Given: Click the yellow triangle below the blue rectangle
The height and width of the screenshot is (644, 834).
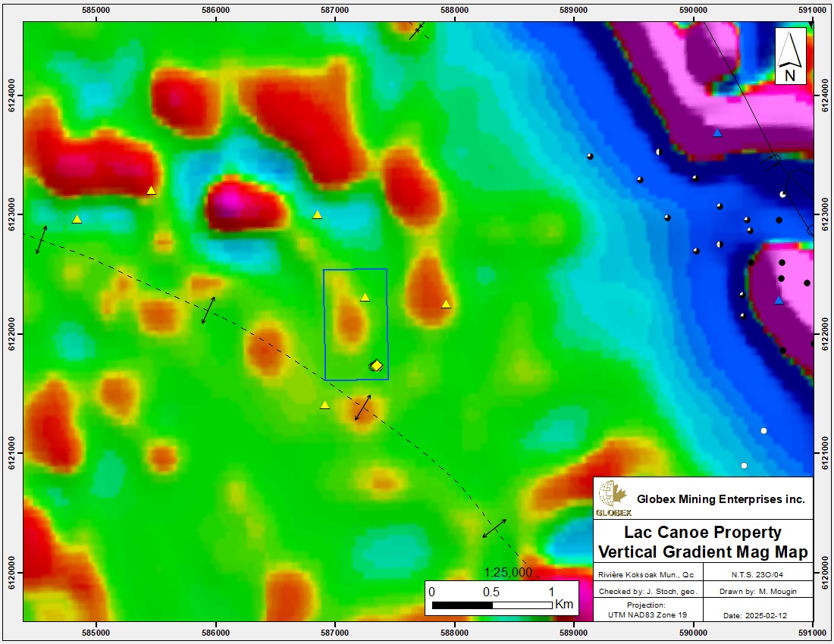Looking at the screenshot, I should (x=325, y=405).
